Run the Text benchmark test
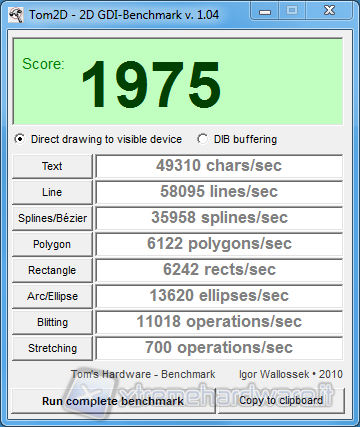This screenshot has width=360, height=427. (52, 166)
